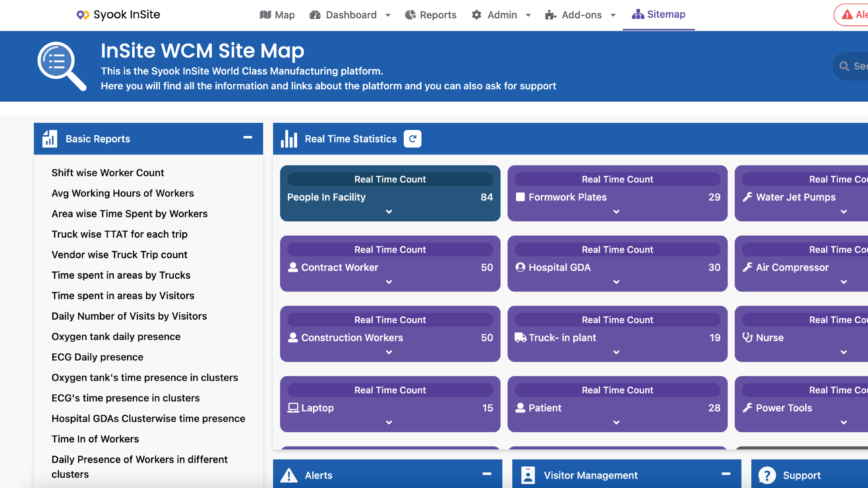Minimize the Visitor Management panel

point(726,474)
